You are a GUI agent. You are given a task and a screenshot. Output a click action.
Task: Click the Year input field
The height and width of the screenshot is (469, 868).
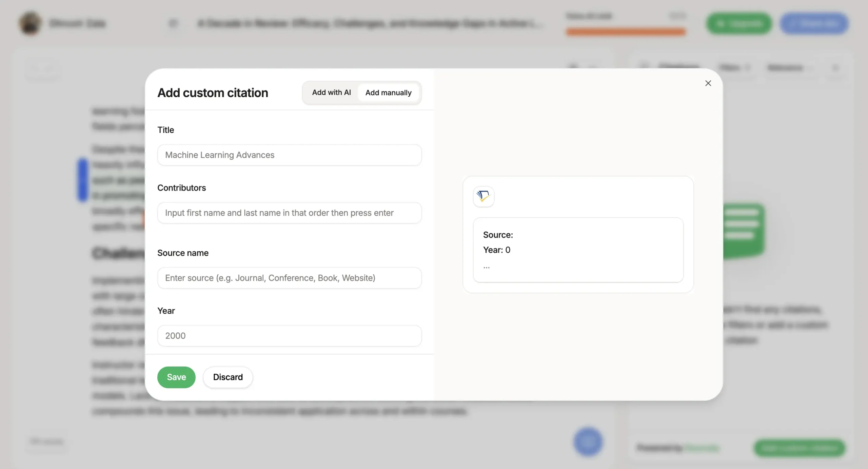(290, 336)
